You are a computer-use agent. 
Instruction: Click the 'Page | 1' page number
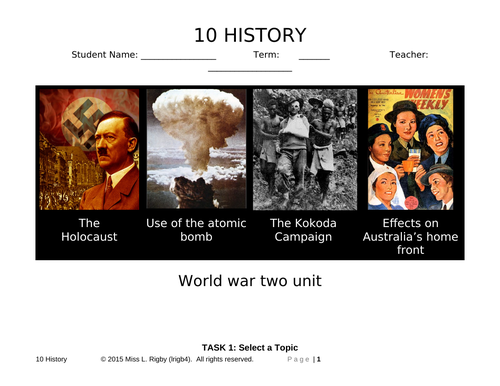[x=304, y=359]
